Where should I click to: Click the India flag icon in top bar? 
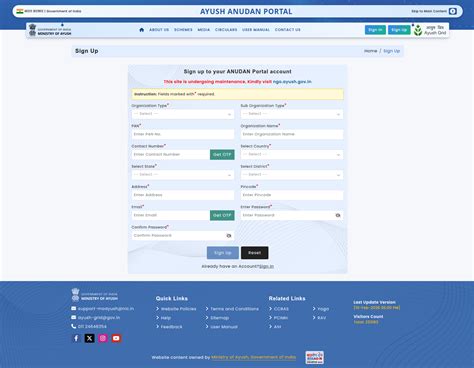tap(20, 11)
